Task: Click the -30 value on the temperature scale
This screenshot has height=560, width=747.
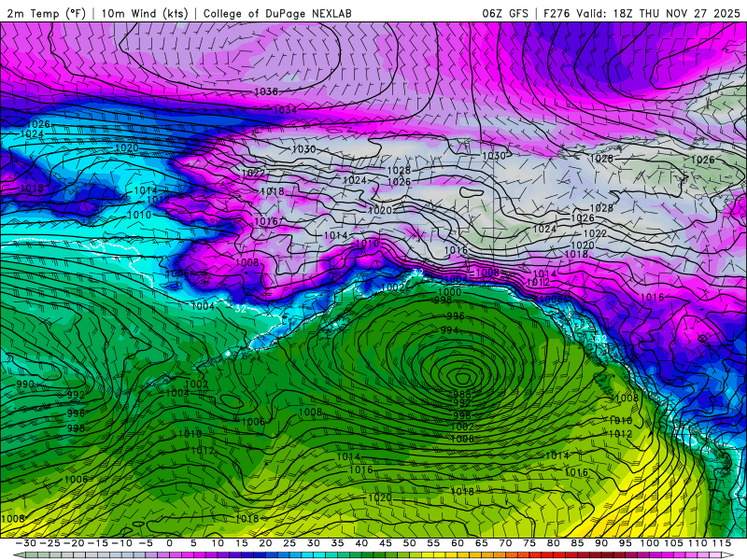Action: (x=26, y=543)
